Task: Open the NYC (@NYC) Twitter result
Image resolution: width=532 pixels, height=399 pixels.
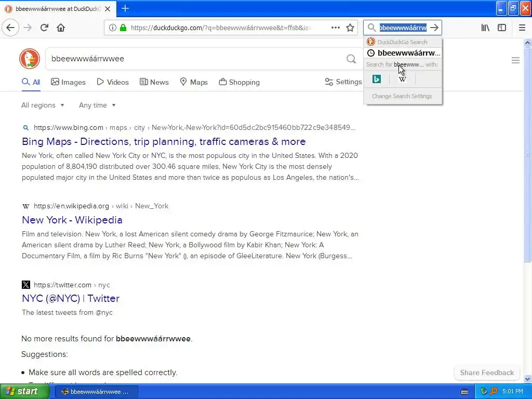Action: pos(71,298)
